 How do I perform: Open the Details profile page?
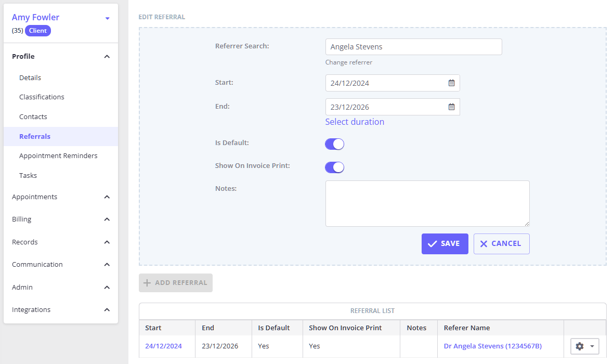tap(30, 77)
